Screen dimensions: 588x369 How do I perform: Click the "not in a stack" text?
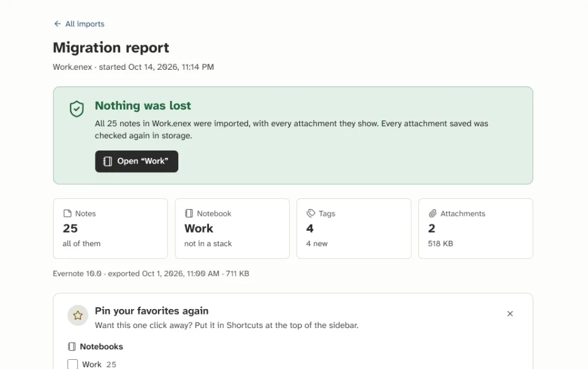tap(208, 244)
